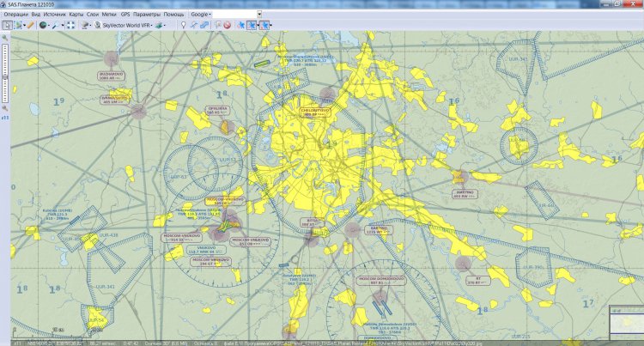Open the Google search provider dropdown
This screenshot has width=644, height=346.
[x=200, y=15]
